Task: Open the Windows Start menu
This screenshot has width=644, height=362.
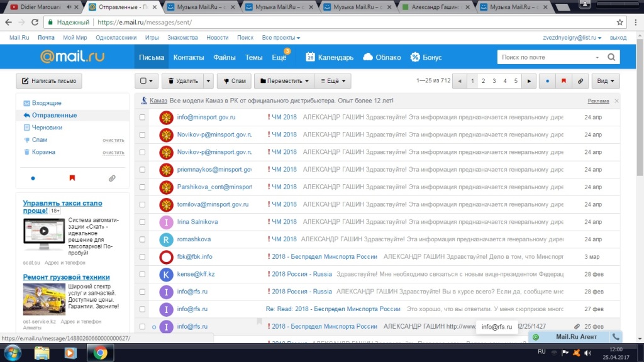Action: click(13, 353)
